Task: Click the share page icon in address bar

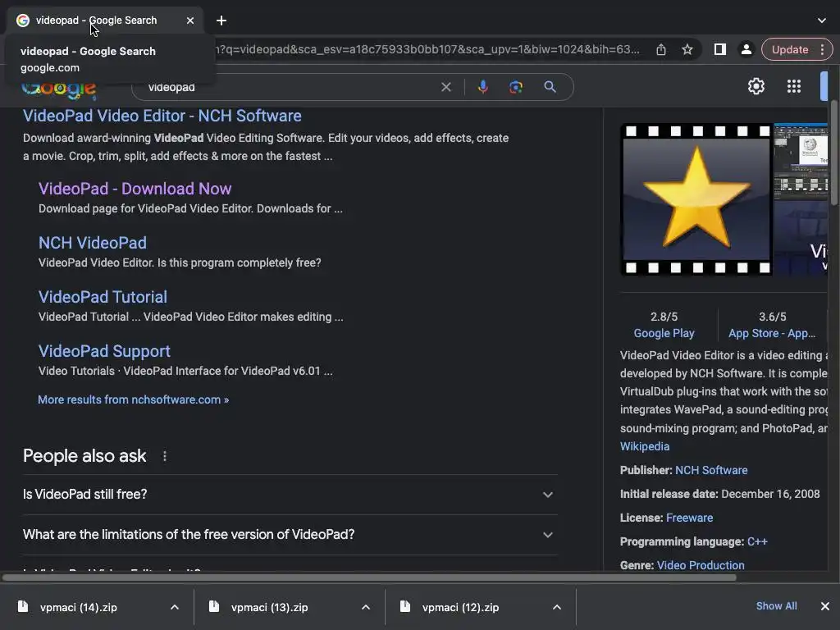Action: pyautogui.click(x=661, y=50)
